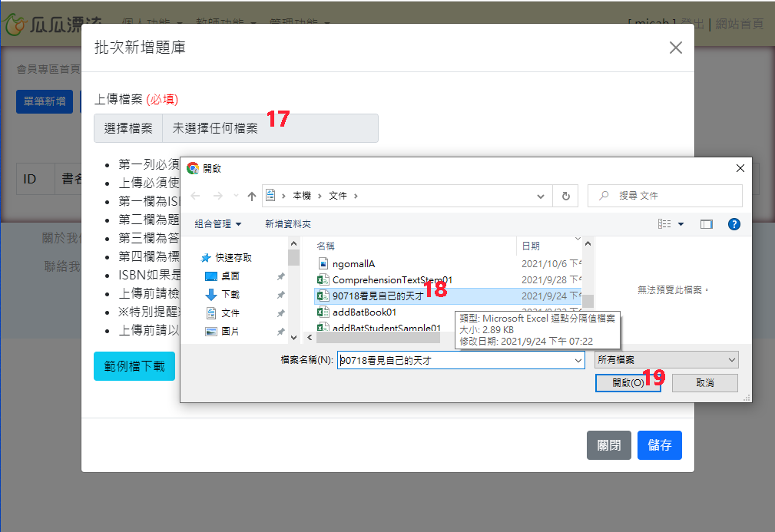
Task: Click the 開啟(O) button
Action: (x=628, y=383)
